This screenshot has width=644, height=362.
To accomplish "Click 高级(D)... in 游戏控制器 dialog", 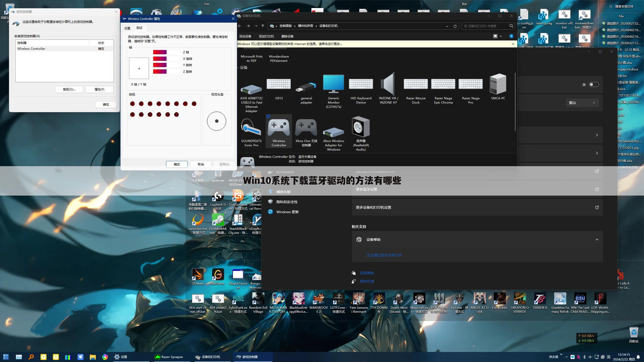I will [69, 89].
